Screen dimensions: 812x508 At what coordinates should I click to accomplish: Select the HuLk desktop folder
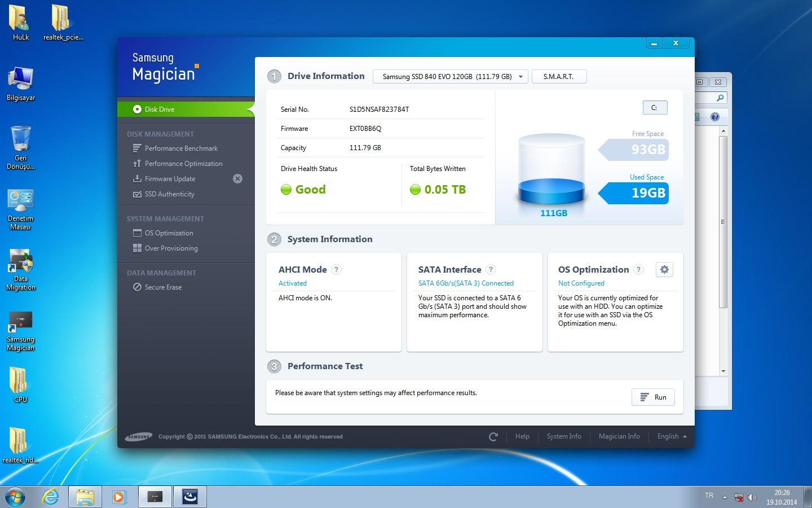[21, 23]
